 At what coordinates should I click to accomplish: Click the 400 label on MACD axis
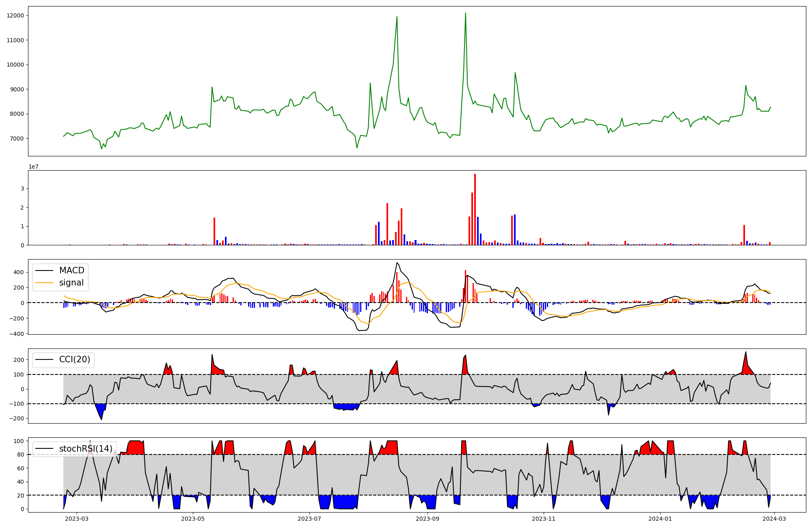19,272
